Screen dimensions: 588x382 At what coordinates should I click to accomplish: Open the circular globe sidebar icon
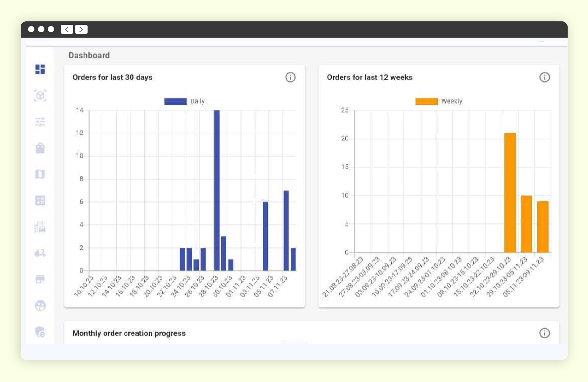click(40, 306)
